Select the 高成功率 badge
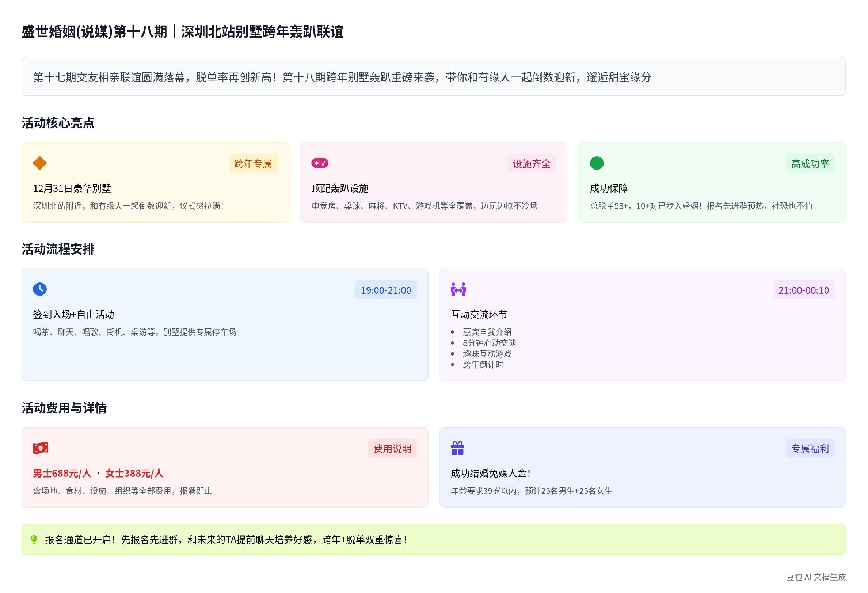 coord(810,164)
